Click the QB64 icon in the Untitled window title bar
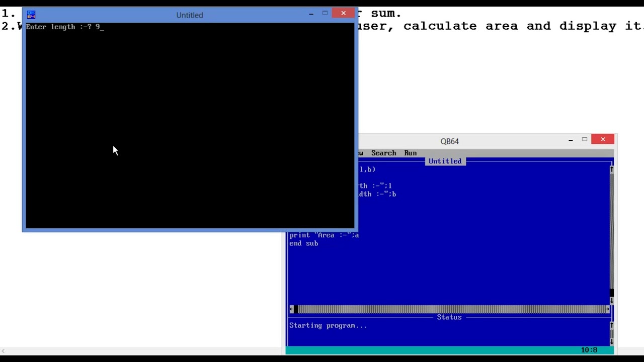Viewport: 644px width, 362px height. pyautogui.click(x=31, y=15)
